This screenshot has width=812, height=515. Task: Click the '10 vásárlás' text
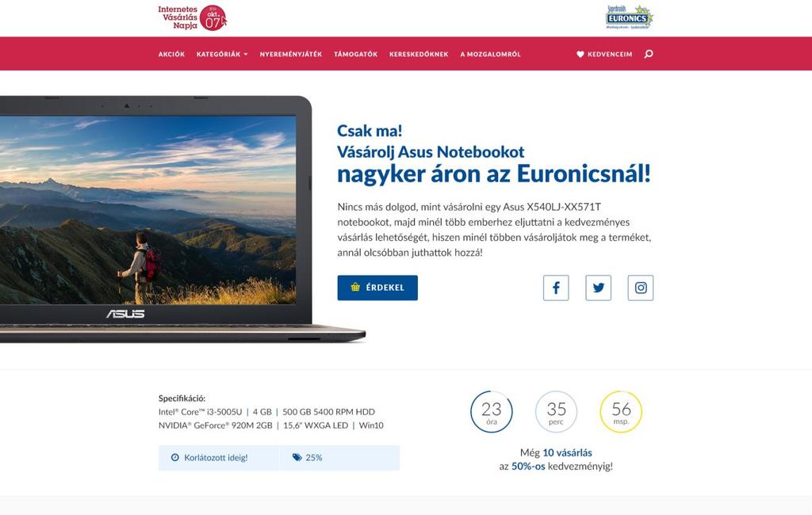click(x=567, y=453)
